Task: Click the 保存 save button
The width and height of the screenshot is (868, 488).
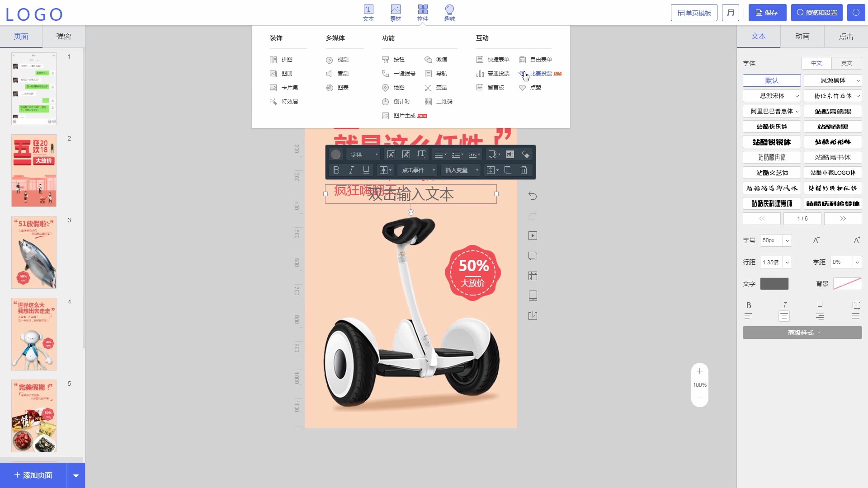Action: pos(767,13)
